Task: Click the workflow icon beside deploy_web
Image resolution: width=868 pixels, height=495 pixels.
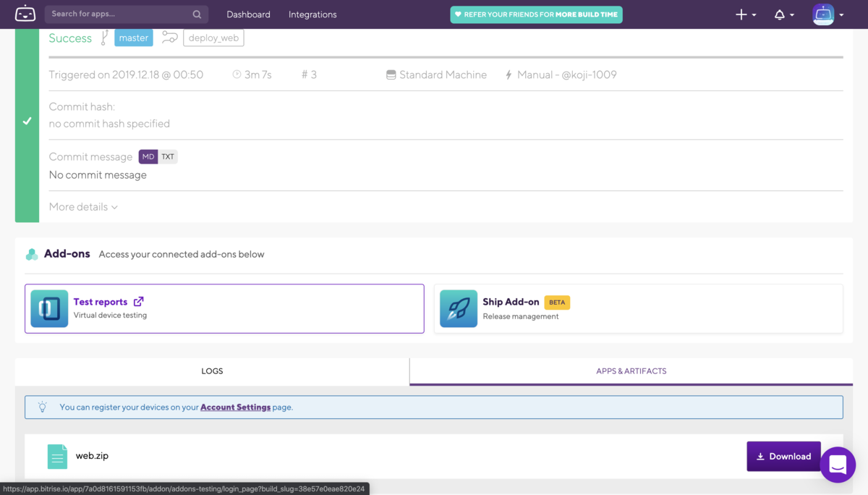Action: [169, 38]
